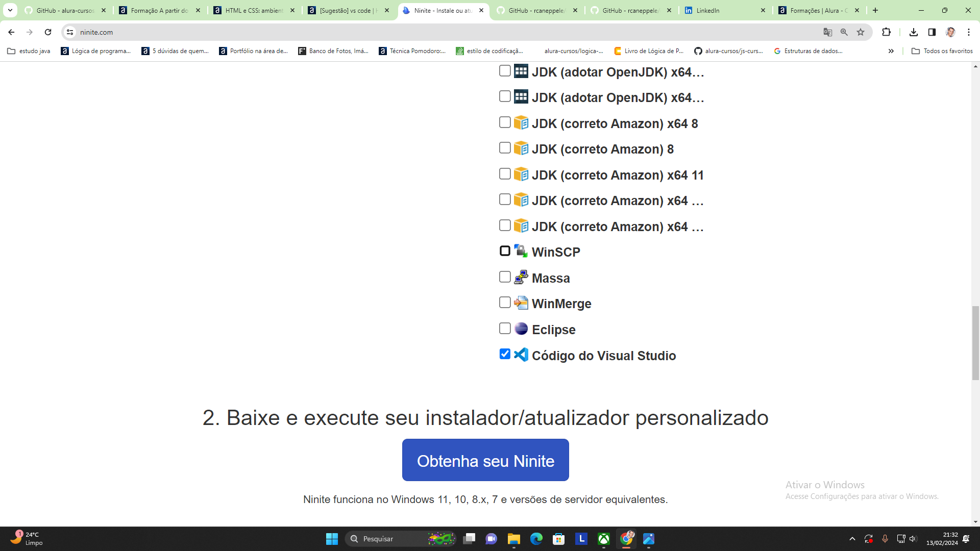This screenshot has width=980, height=551.
Task: Open a new browser tab
Action: point(875,10)
